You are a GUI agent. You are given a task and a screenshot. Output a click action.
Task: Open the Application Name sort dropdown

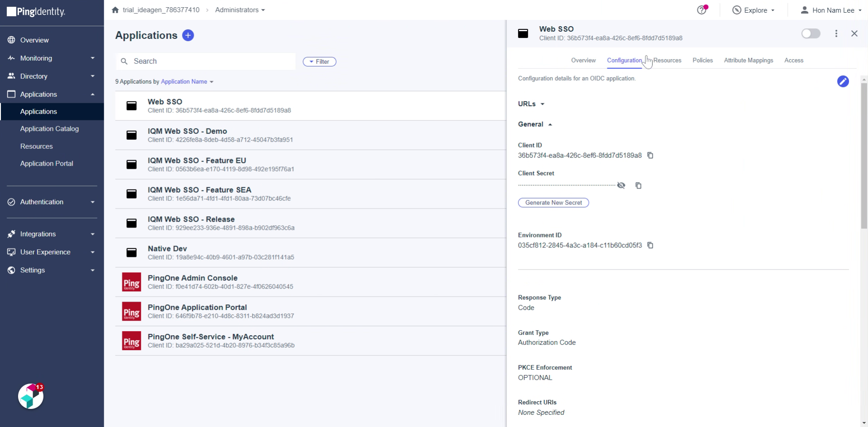[x=187, y=81]
